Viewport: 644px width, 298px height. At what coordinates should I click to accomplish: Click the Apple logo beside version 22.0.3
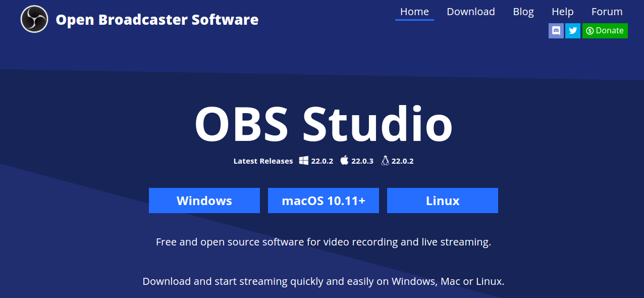point(344,161)
